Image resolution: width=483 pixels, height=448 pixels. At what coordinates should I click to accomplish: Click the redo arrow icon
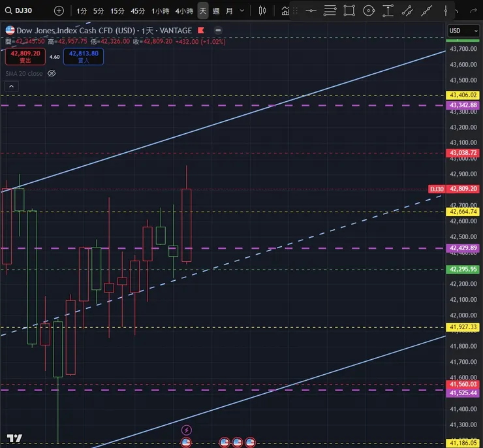coord(473,11)
